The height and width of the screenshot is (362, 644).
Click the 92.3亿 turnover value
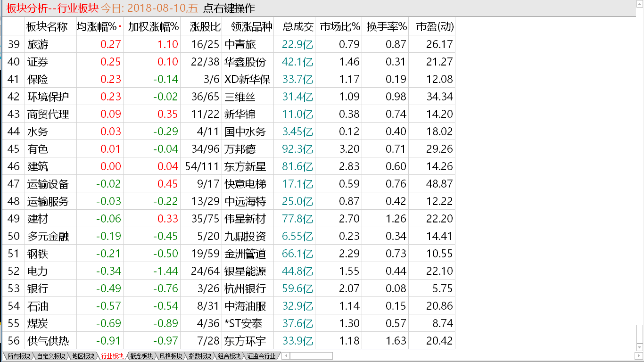coord(298,149)
